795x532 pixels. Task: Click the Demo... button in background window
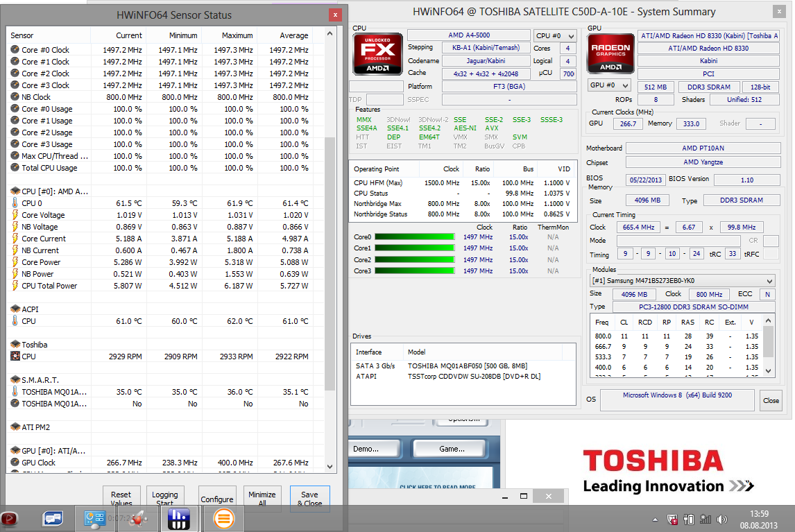tap(375, 449)
